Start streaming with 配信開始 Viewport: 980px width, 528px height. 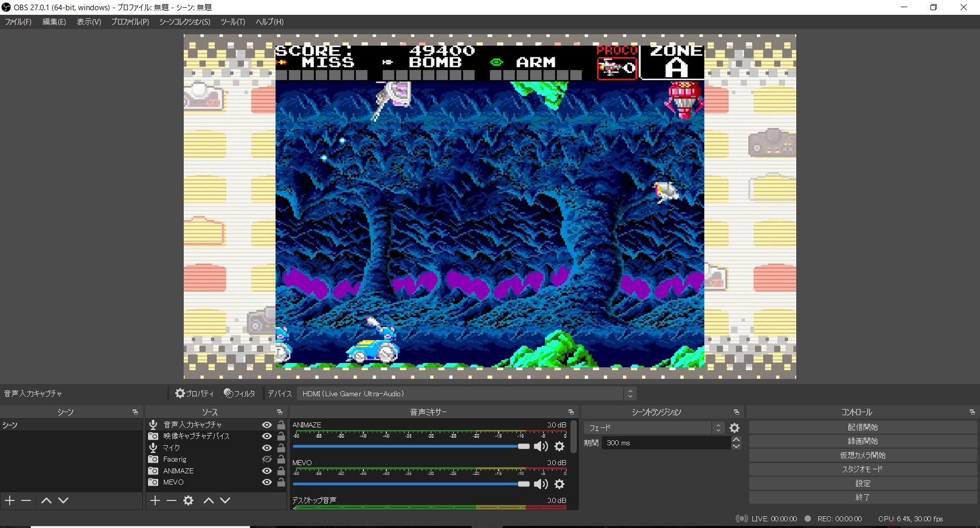point(863,427)
